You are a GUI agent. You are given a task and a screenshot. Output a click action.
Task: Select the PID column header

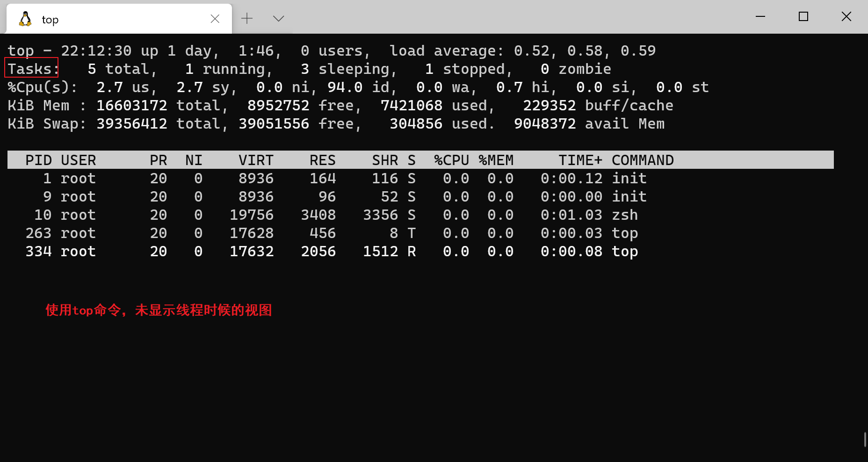coord(39,160)
